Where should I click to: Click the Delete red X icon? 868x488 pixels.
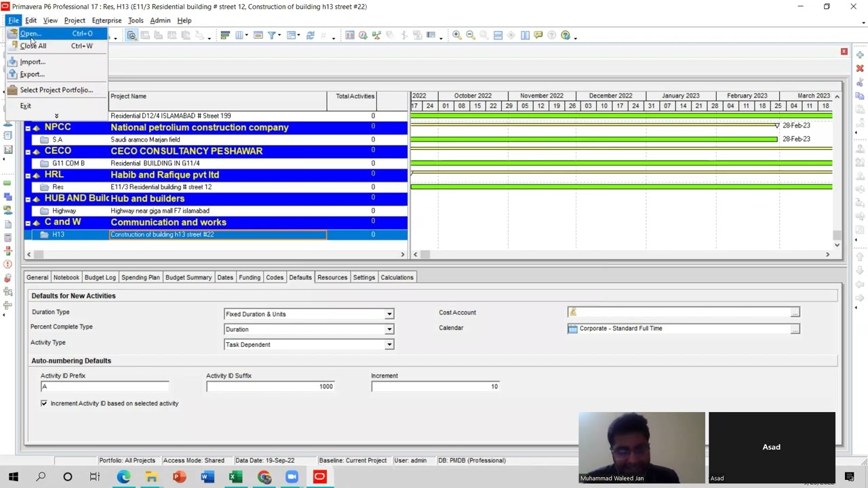click(x=860, y=68)
